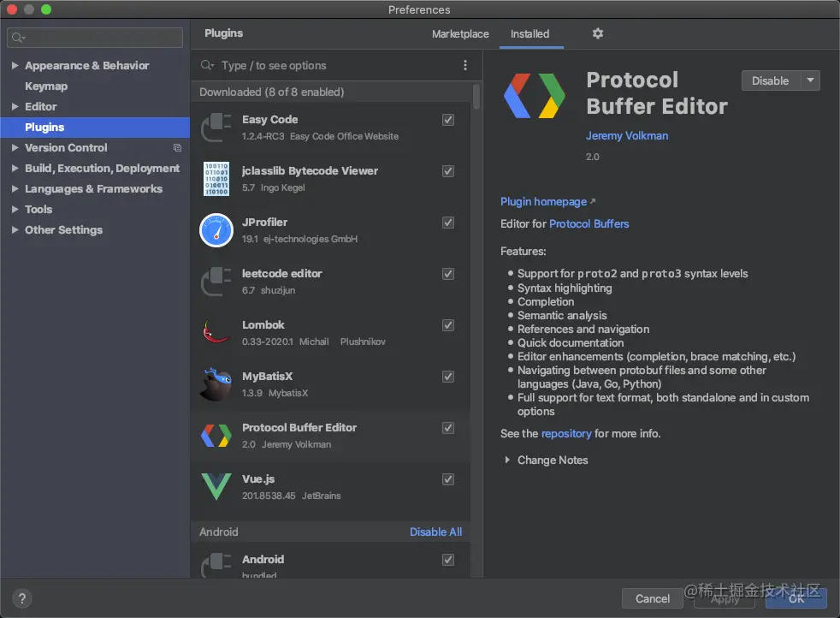The width and height of the screenshot is (840, 618).
Task: Uncheck the Easy Code plugin checkbox
Action: (x=448, y=120)
